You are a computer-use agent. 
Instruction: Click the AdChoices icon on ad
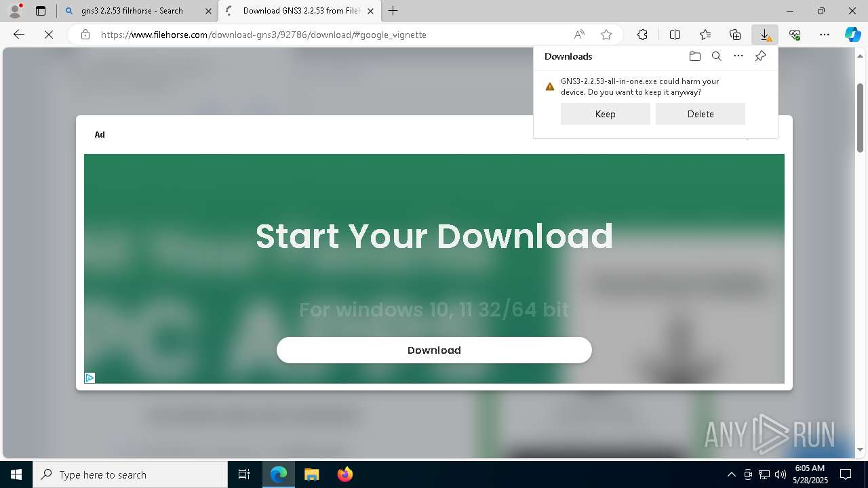pos(90,378)
